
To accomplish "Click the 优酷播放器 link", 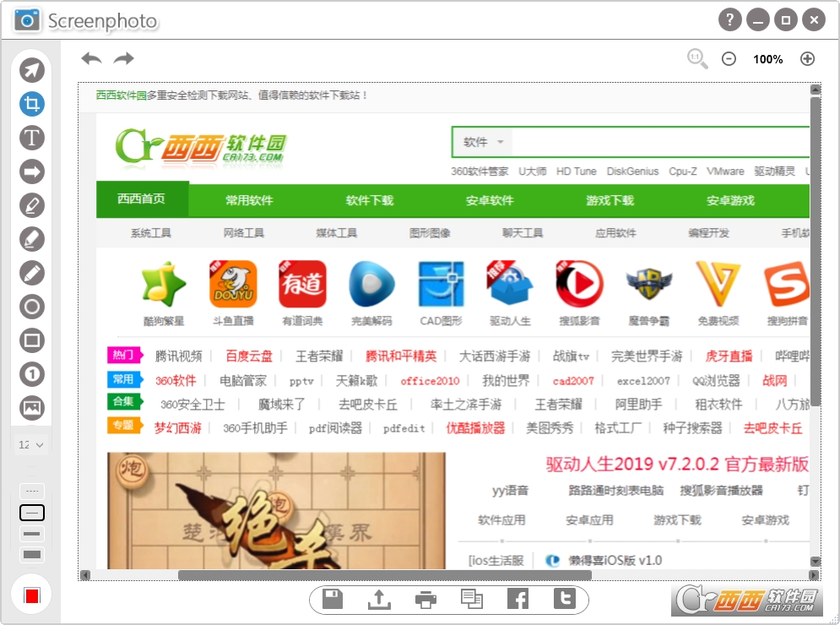I will point(475,427).
